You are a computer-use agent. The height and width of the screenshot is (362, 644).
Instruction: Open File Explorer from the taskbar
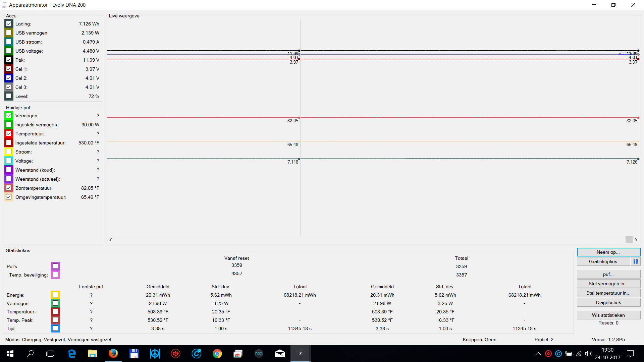click(x=92, y=354)
